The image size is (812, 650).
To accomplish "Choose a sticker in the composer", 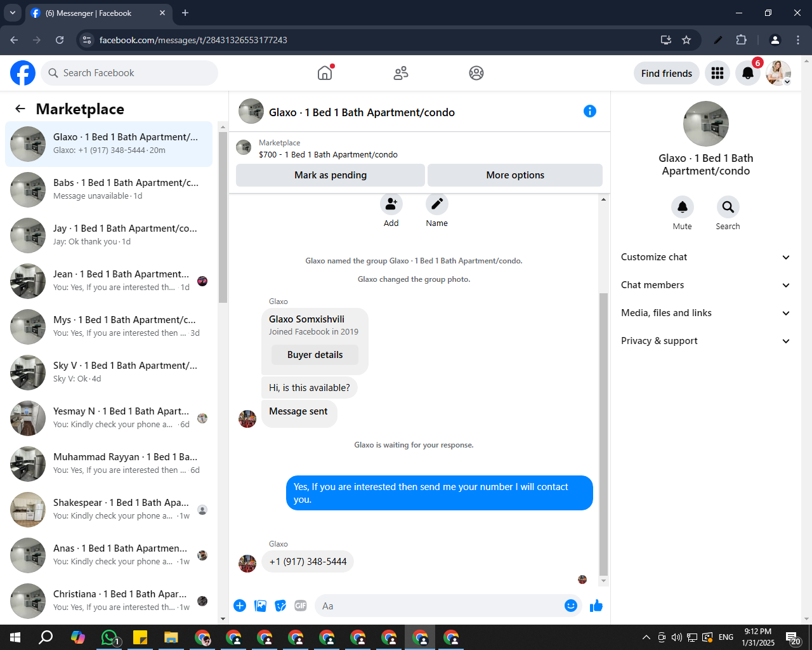I will point(280,606).
